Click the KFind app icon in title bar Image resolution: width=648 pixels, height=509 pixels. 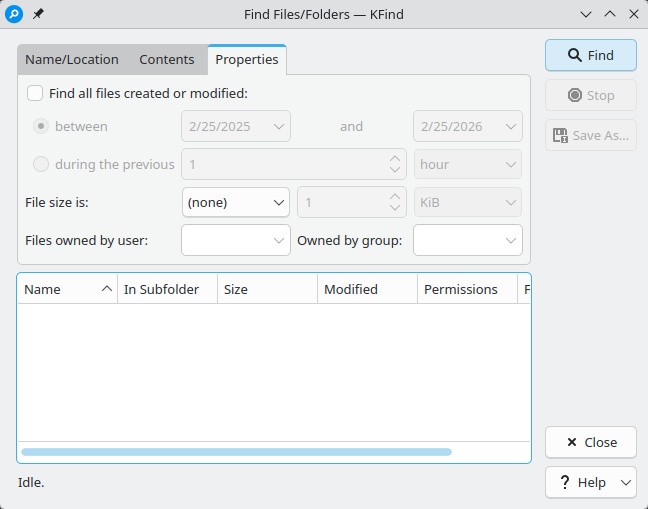click(14, 14)
